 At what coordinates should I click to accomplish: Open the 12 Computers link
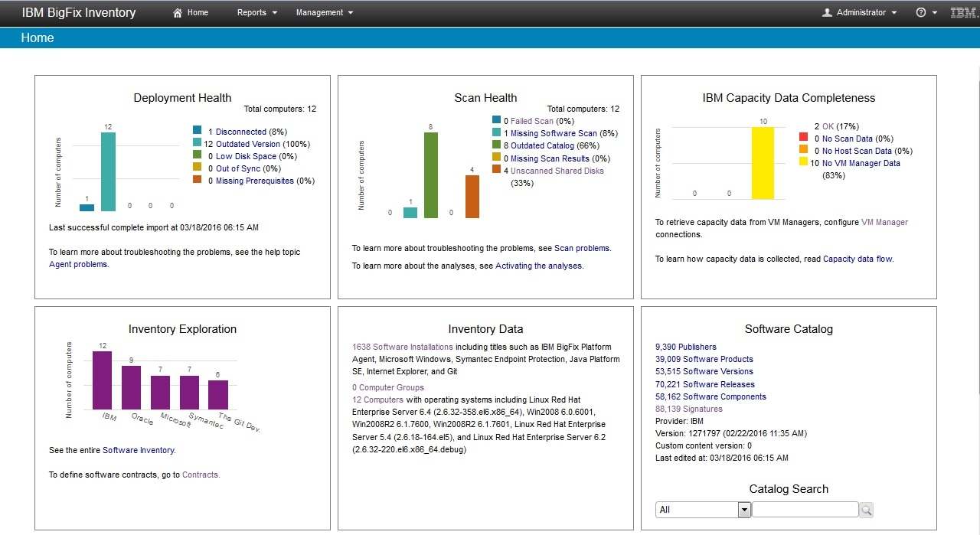tap(377, 400)
